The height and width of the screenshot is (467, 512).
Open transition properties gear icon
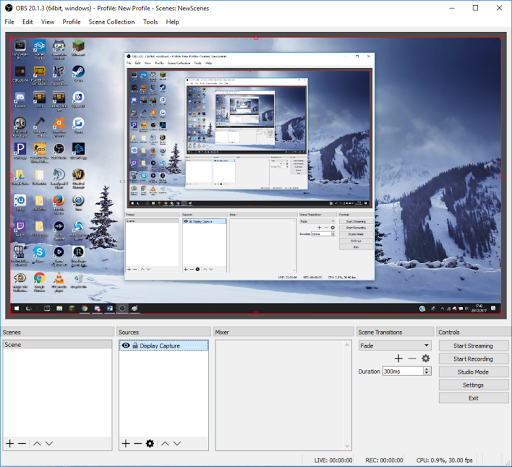tap(426, 358)
